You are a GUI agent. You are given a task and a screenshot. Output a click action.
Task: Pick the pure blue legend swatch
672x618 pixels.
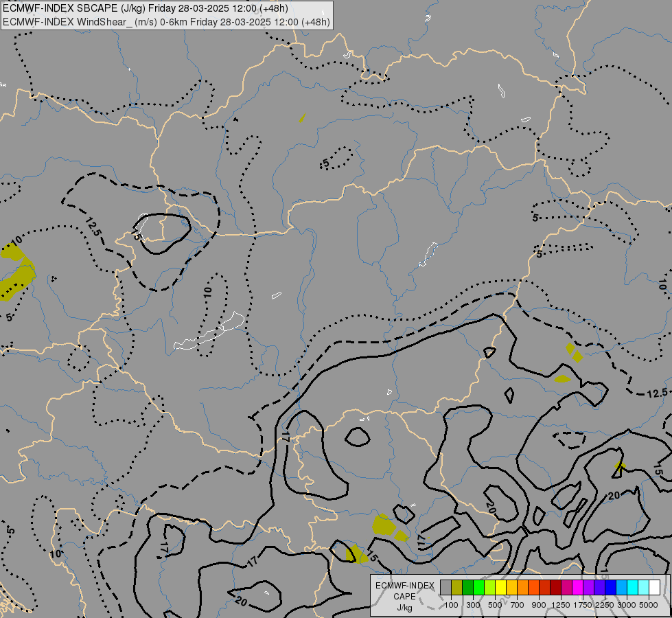(x=610, y=588)
